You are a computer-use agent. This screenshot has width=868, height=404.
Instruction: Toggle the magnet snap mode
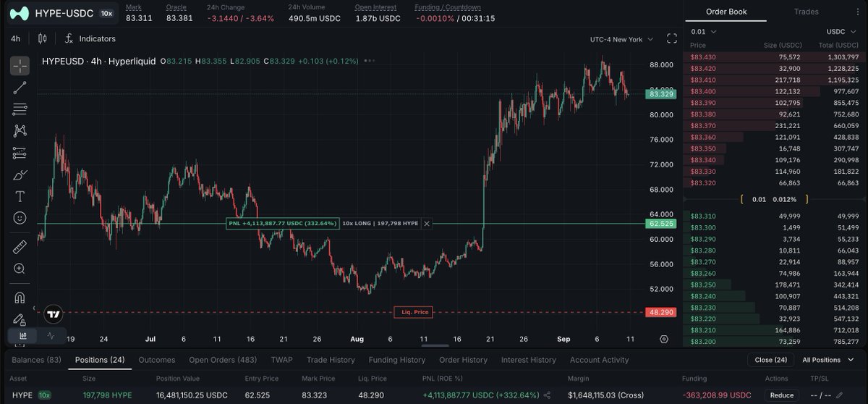coord(20,297)
